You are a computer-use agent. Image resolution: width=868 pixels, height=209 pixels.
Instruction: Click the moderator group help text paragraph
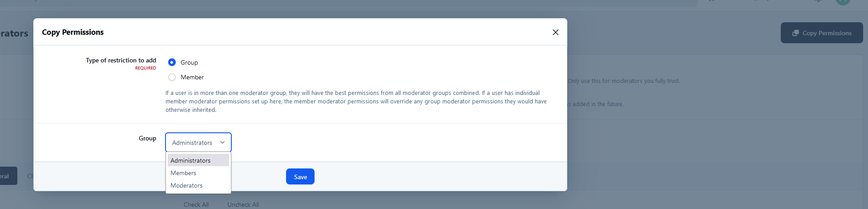click(356, 102)
